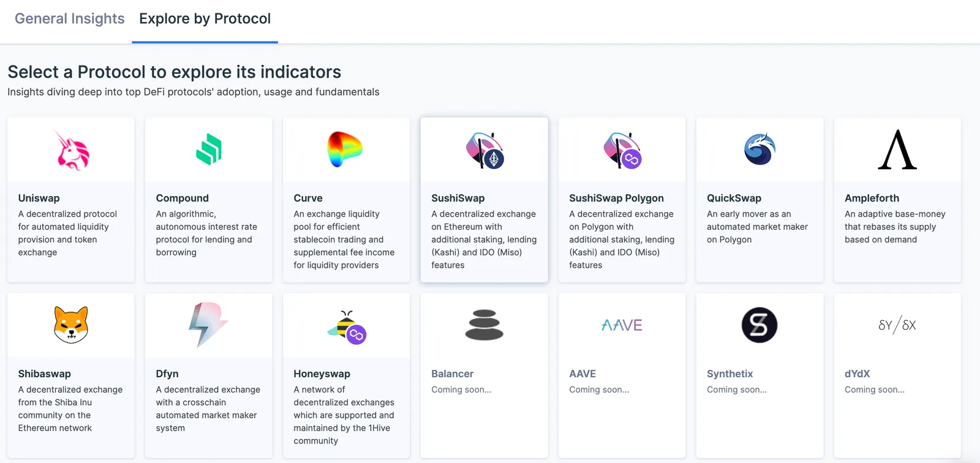Open the Honeyswap card description

coord(344,415)
